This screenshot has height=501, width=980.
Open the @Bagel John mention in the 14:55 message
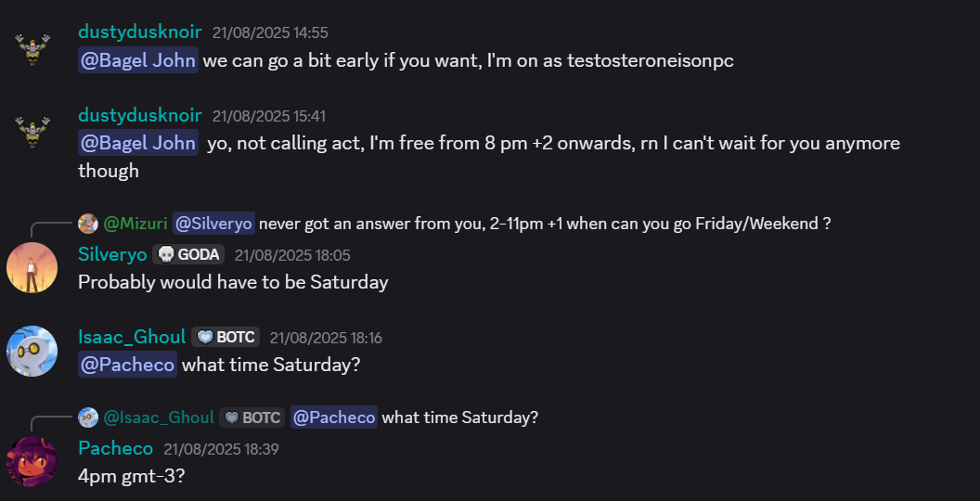click(x=138, y=60)
